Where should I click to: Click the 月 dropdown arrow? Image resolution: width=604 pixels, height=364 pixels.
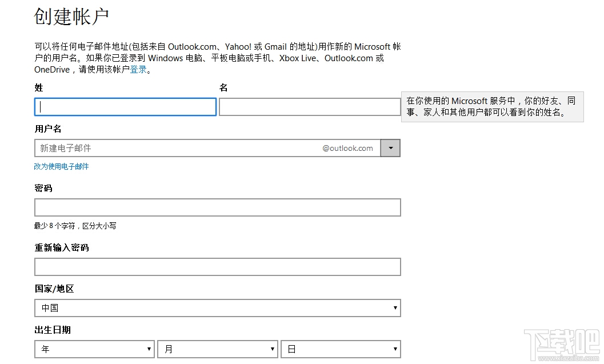[x=271, y=349]
